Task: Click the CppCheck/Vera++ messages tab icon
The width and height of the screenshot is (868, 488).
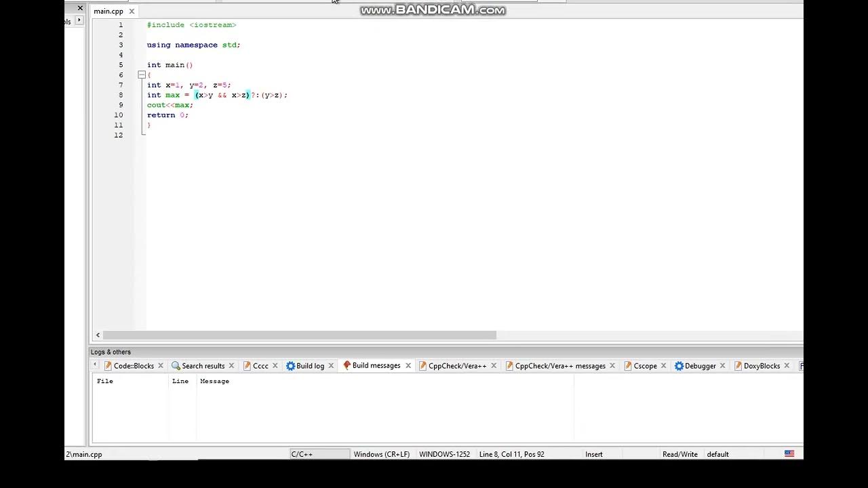Action: pyautogui.click(x=509, y=366)
